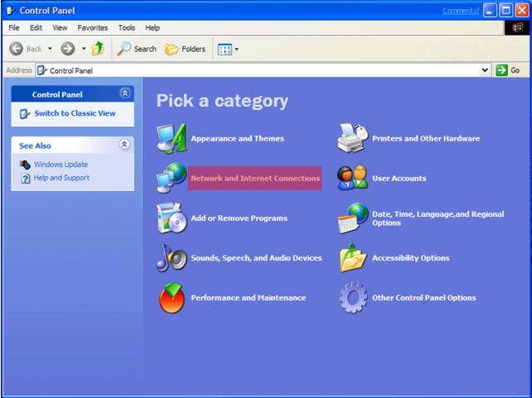Expand the Address bar dropdown
Image resolution: width=532 pixels, height=398 pixels.
485,70
